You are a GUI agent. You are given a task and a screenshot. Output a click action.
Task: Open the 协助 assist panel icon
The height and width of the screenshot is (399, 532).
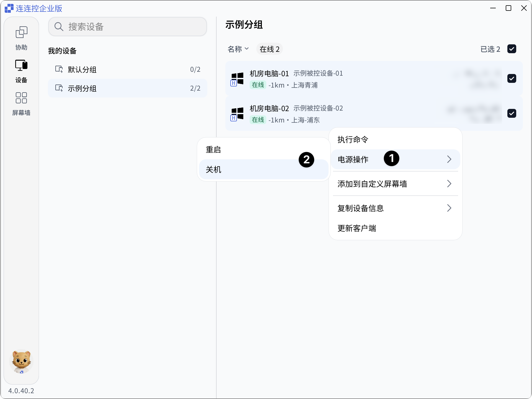pos(21,32)
